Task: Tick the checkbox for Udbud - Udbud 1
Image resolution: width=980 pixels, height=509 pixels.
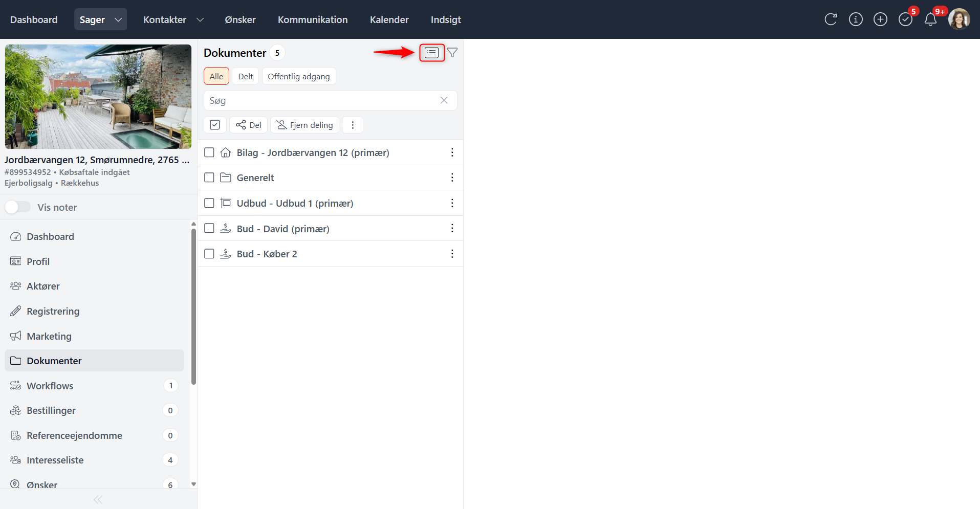Action: click(209, 203)
